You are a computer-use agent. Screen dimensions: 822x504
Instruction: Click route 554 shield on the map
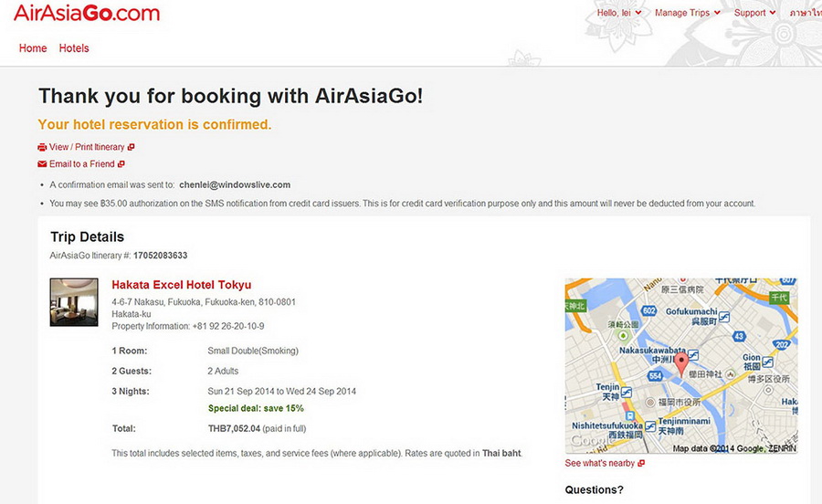(655, 375)
